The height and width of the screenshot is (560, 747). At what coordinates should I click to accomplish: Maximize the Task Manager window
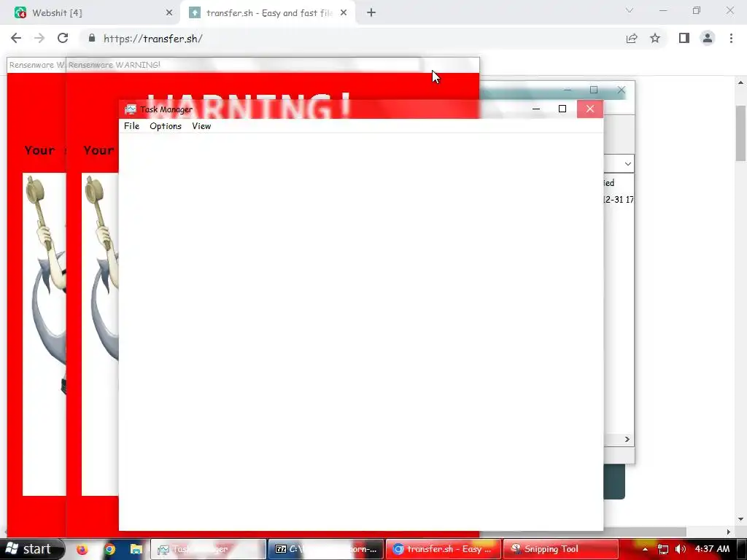coord(562,109)
